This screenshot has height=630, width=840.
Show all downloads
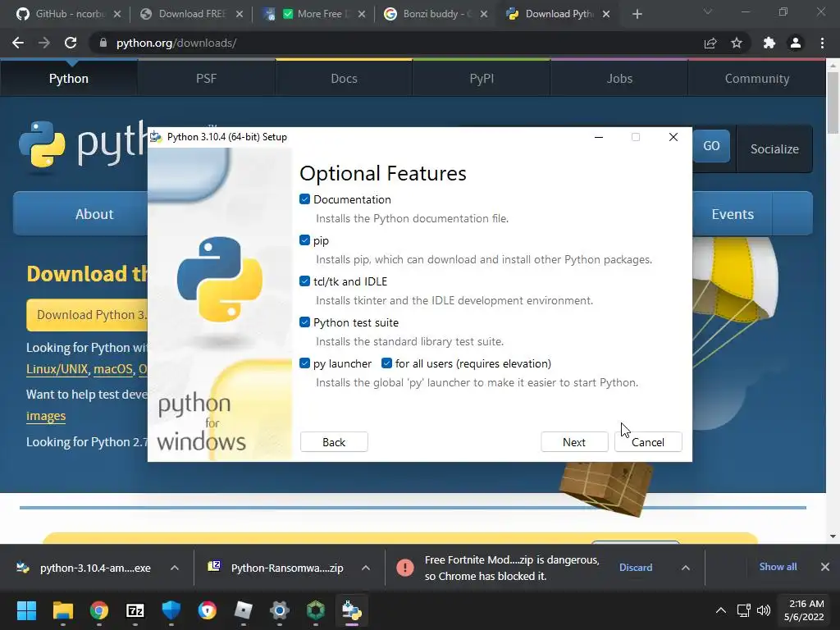pyautogui.click(x=778, y=567)
